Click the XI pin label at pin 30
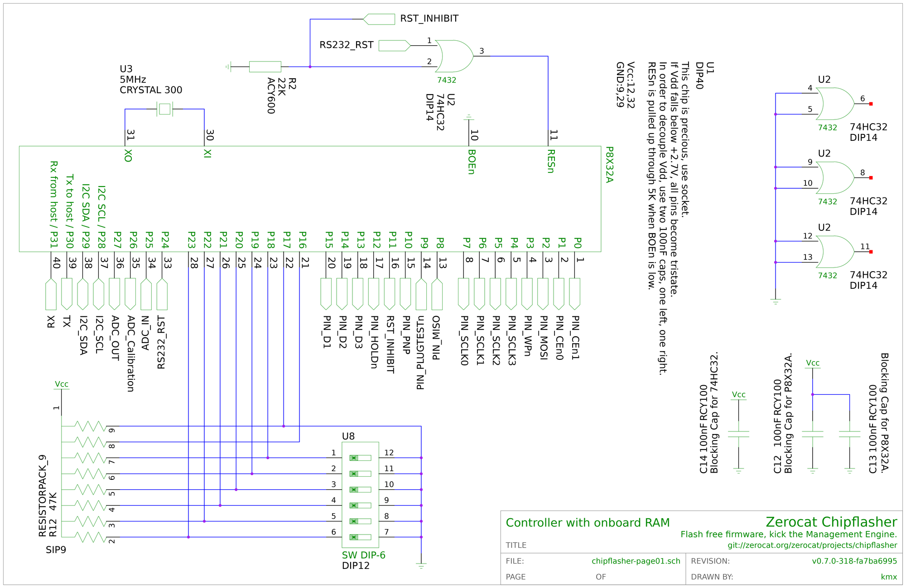This screenshot has height=588, width=906. coord(207,153)
